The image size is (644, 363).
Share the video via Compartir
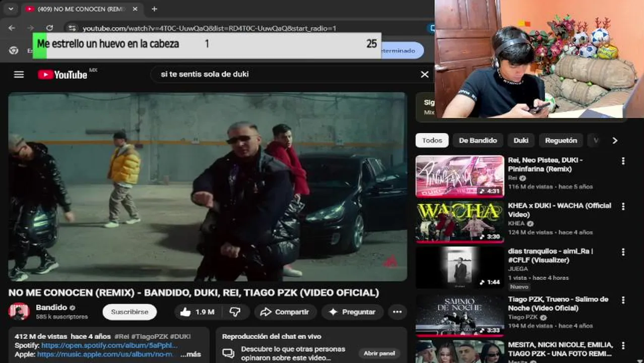coord(285,312)
